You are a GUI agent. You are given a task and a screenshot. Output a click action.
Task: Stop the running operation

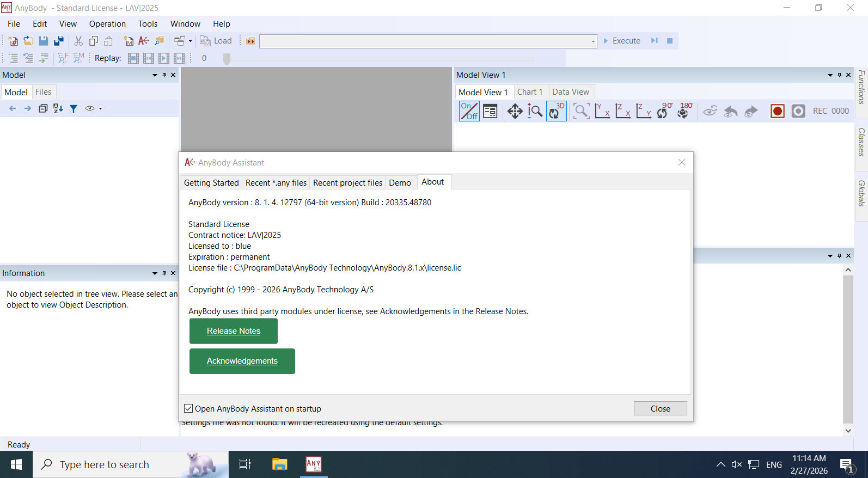[x=670, y=41]
